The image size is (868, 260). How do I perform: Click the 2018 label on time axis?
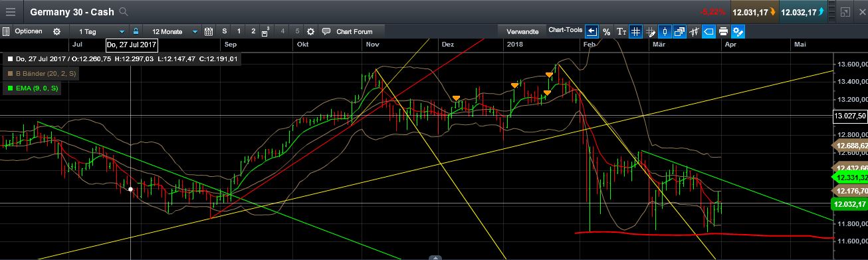pos(514,44)
